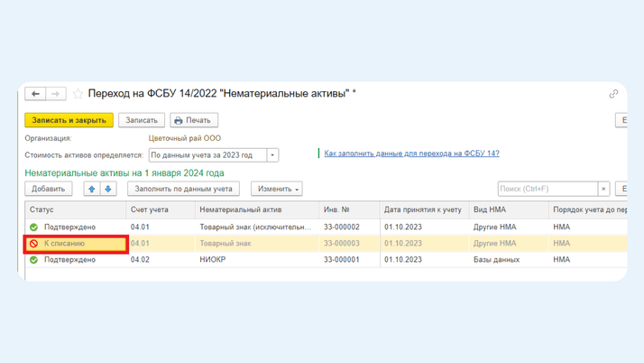Select inventory number 33-000003

tap(349, 244)
